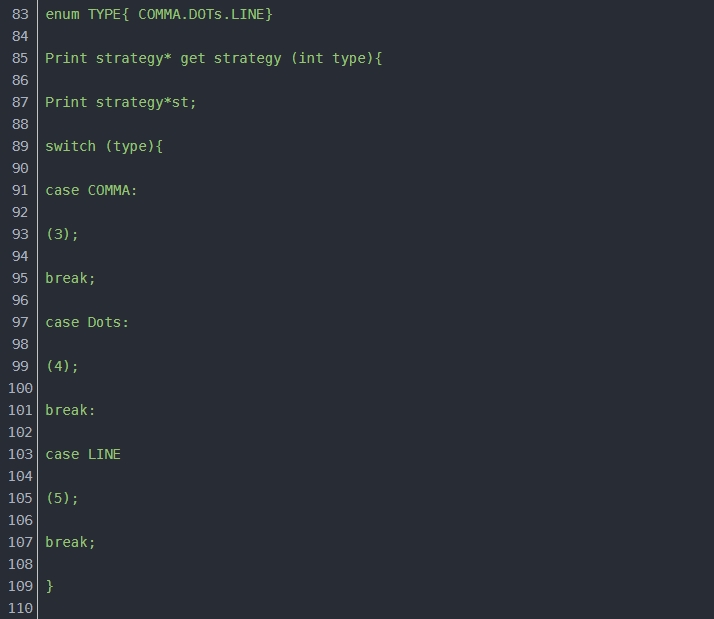This screenshot has width=714, height=619.
Task: Click the enum TYPE declaration text
Action: (158, 14)
